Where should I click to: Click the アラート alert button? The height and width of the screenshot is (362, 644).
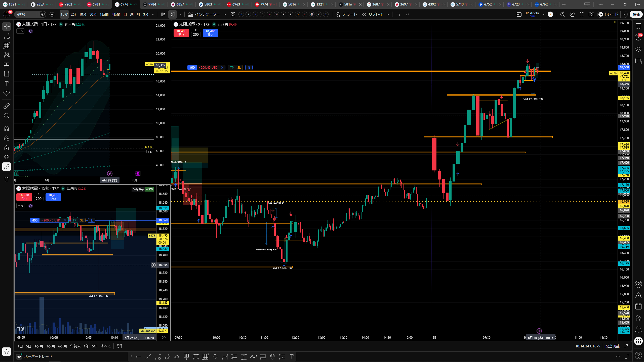point(346,14)
